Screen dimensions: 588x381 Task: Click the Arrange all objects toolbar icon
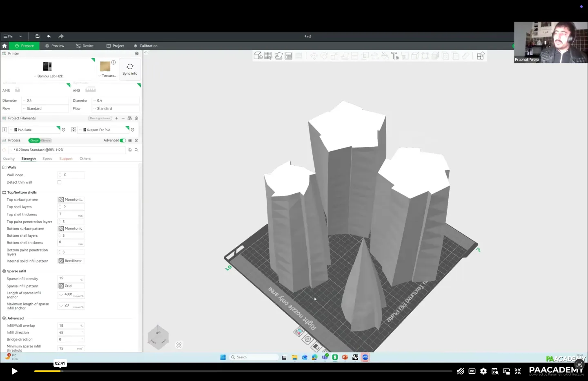tap(289, 56)
